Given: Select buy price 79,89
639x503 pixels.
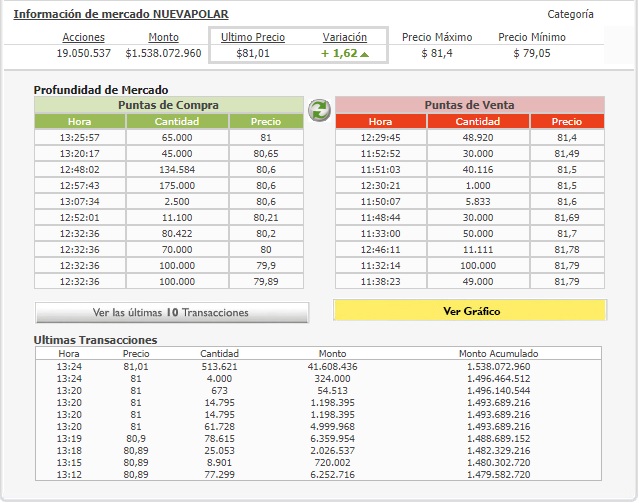Looking at the screenshot, I should [x=266, y=282].
